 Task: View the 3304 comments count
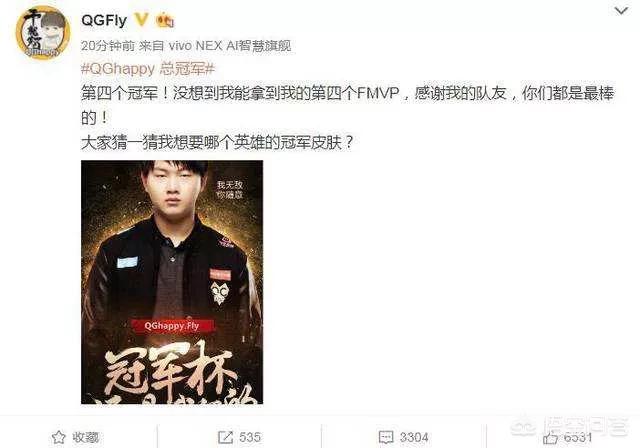point(414,437)
